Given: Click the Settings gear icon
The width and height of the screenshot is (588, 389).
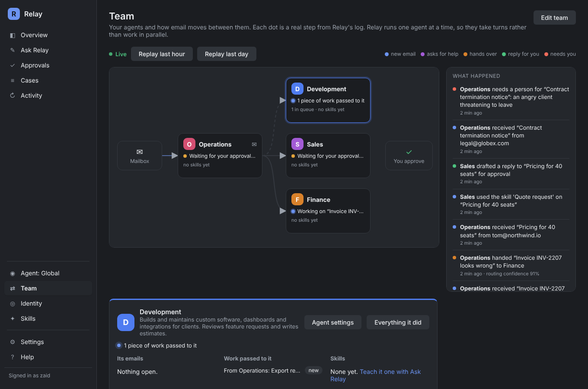Looking at the screenshot, I should pos(13,342).
